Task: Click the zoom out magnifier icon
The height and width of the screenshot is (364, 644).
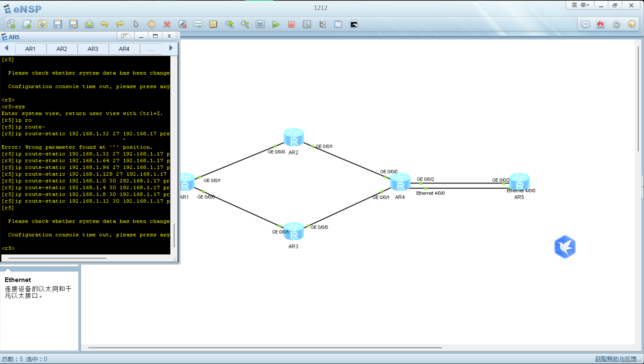Action: coord(244,24)
